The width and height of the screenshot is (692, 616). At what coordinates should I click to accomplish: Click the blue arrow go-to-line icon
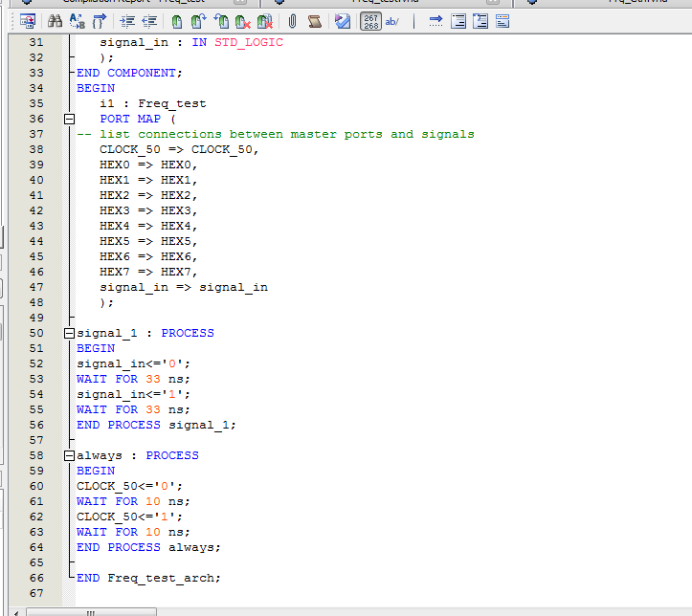[x=435, y=21]
